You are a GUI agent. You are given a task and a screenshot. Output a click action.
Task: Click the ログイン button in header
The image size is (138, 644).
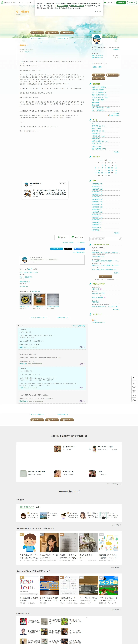click(132, 2)
